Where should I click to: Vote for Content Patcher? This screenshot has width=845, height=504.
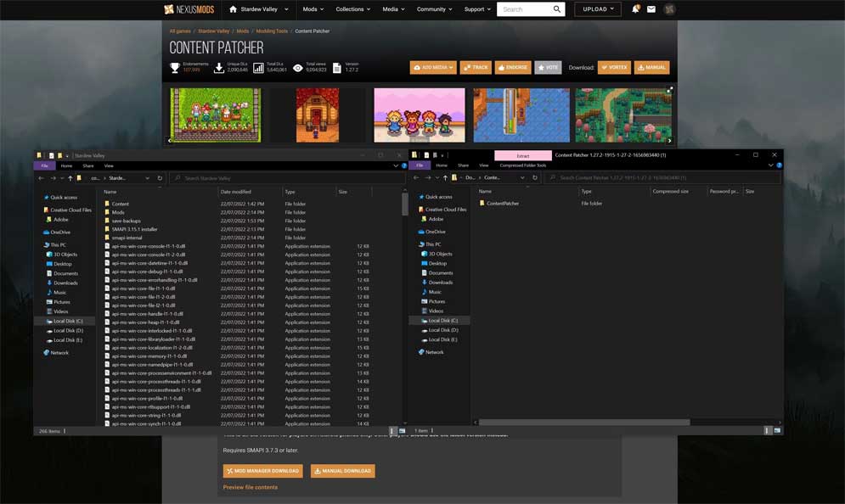[x=549, y=67]
